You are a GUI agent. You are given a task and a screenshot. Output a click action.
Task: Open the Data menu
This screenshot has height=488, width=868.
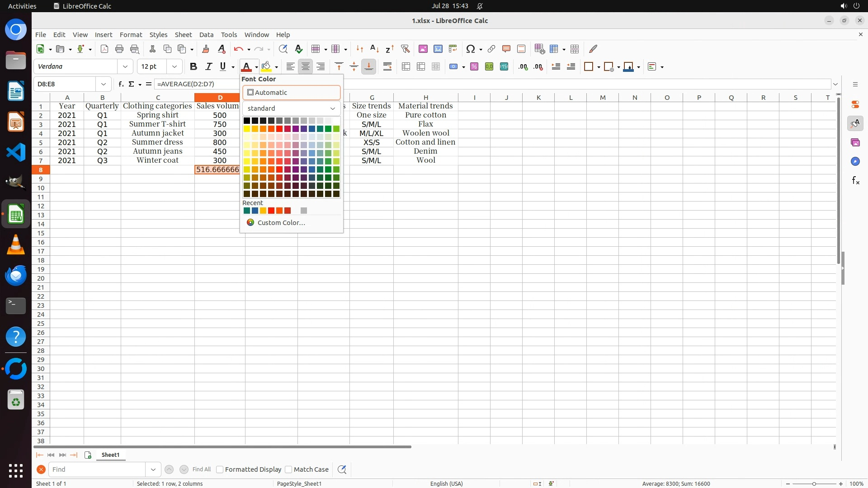[206, 35]
